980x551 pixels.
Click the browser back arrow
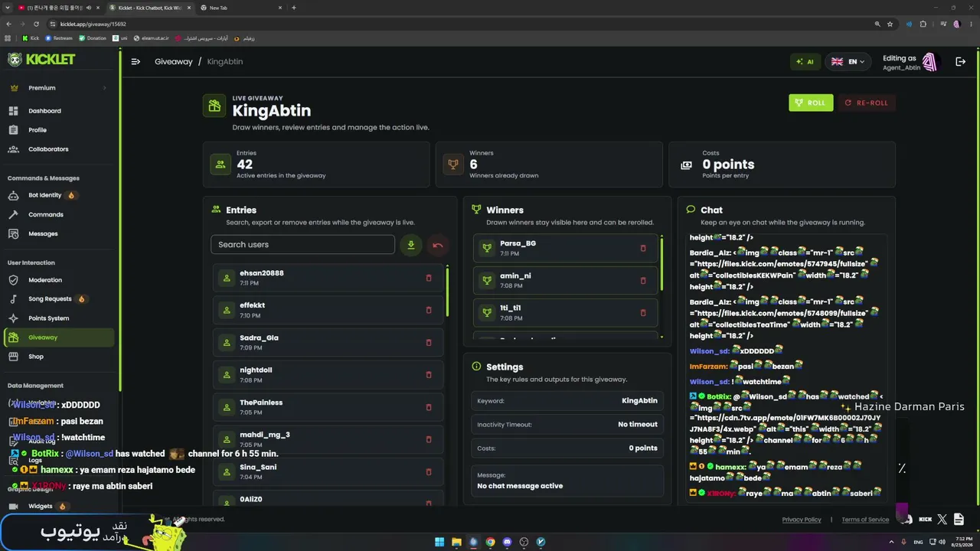click(8, 24)
